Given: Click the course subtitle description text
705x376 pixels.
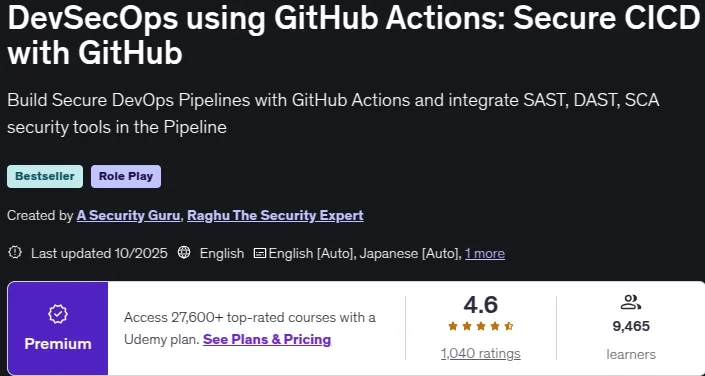Looking at the screenshot, I should click(333, 114).
